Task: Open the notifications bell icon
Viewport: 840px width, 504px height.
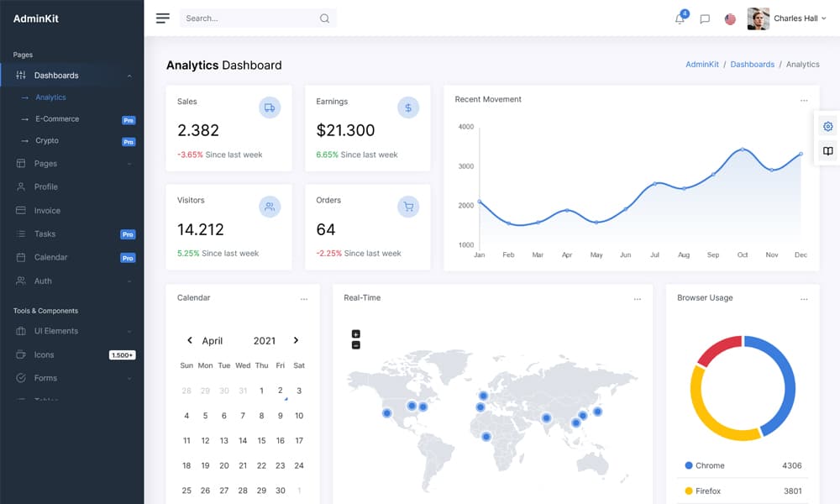Action: 680,19
